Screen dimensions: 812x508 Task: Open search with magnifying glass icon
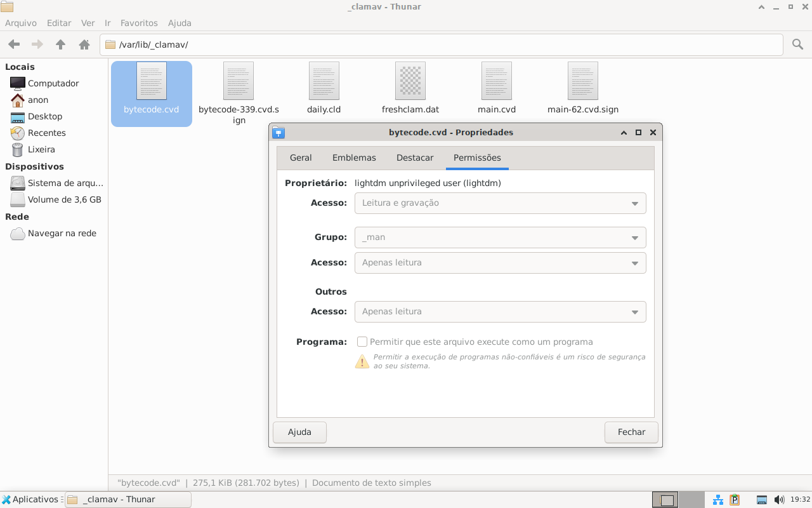pyautogui.click(x=797, y=44)
